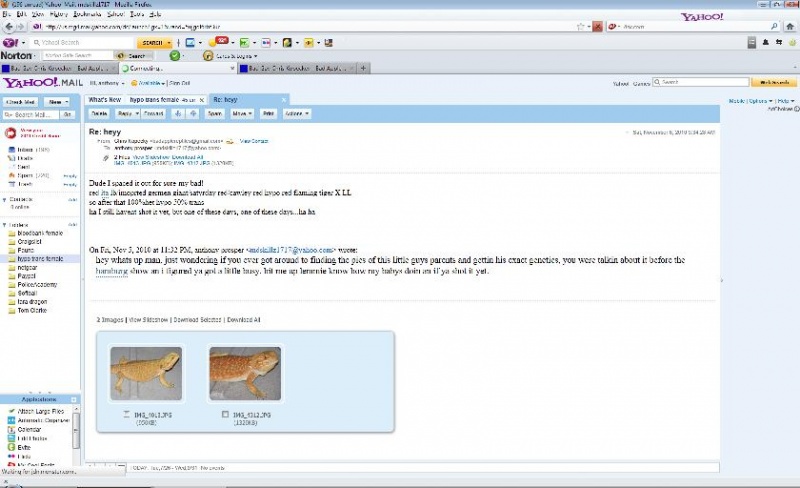Click the Yahoo toolbar screen/monitor icon
The width and height of the screenshot is (800, 488).
point(190,43)
